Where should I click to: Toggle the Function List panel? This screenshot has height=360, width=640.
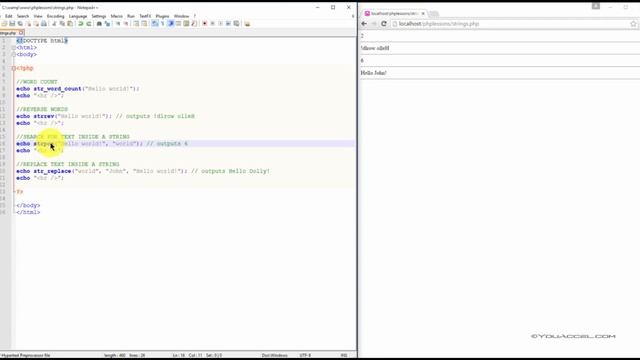click(193, 24)
